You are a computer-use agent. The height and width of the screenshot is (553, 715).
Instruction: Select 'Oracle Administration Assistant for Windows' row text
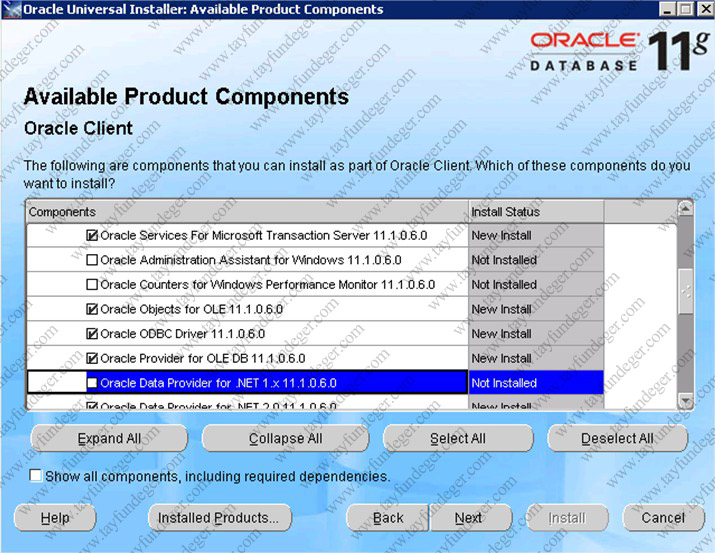[x=251, y=260]
